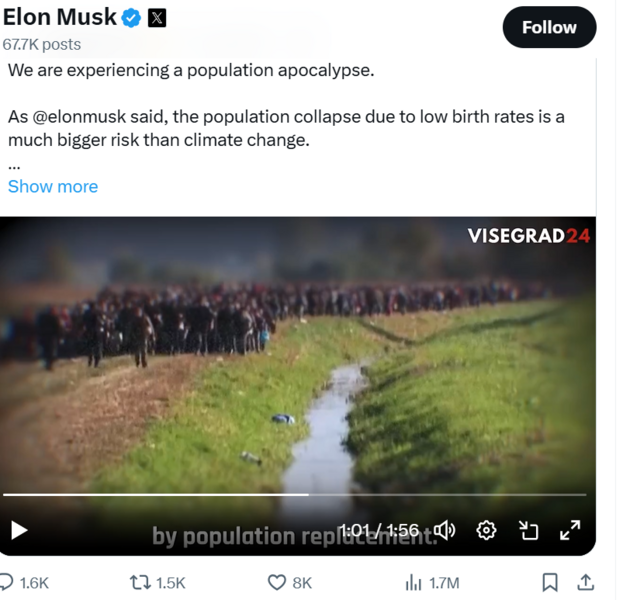The image size is (623, 600).
Task: Open the Elon Musk profile name
Action: click(58, 17)
